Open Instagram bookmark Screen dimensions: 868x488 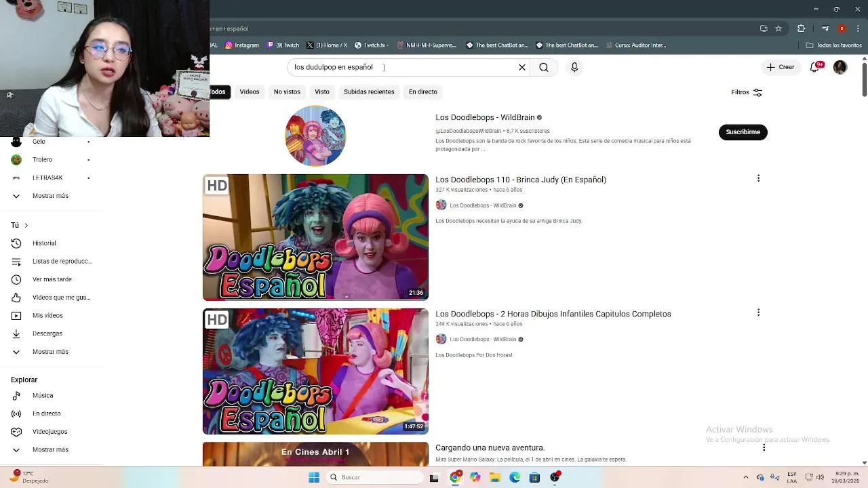(x=242, y=45)
